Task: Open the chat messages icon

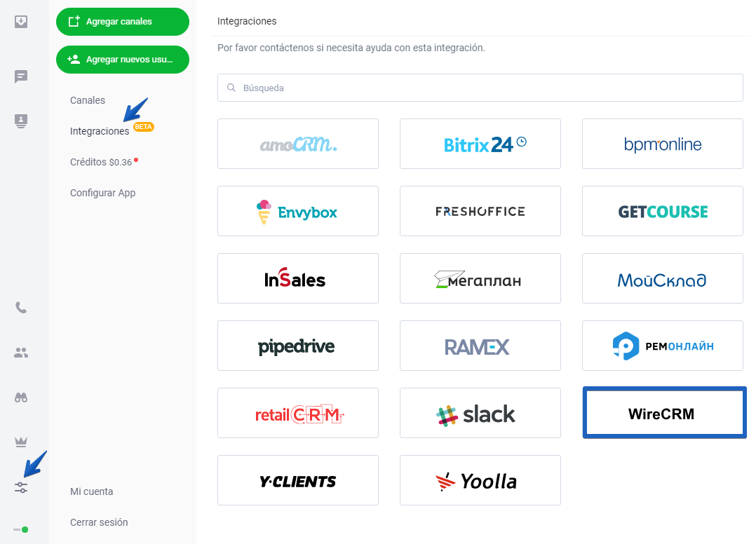Action: (x=21, y=76)
